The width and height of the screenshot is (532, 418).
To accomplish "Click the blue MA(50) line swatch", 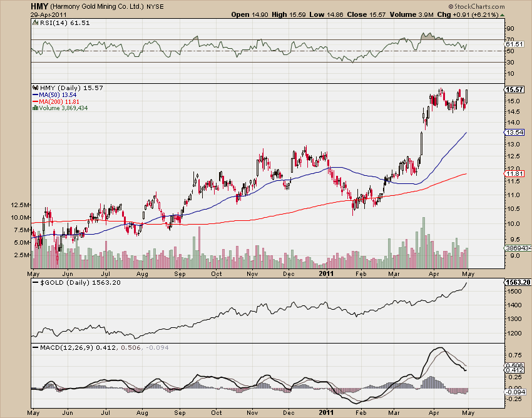I will (35, 95).
